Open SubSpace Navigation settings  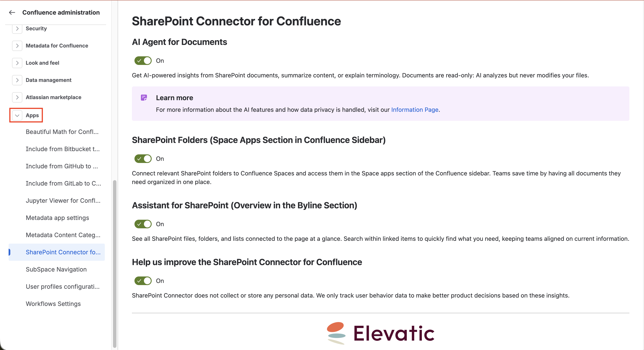[x=57, y=269]
